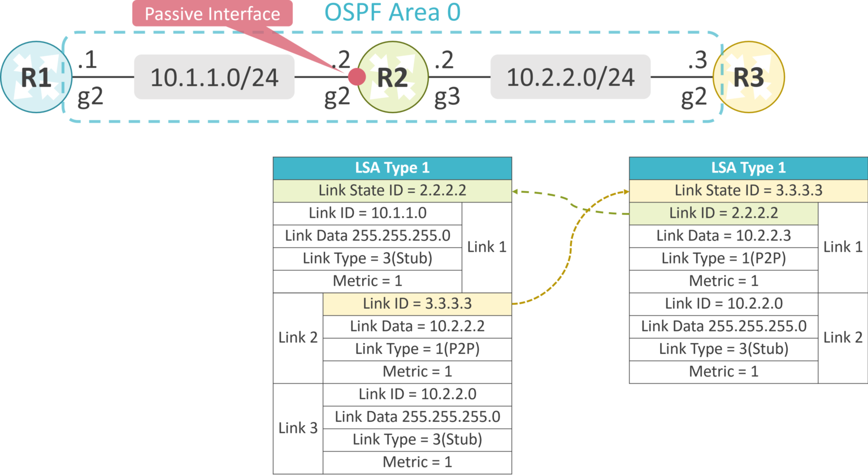The width and height of the screenshot is (868, 475).
Task: Click the Passive Interface callout badge
Action: (x=212, y=14)
